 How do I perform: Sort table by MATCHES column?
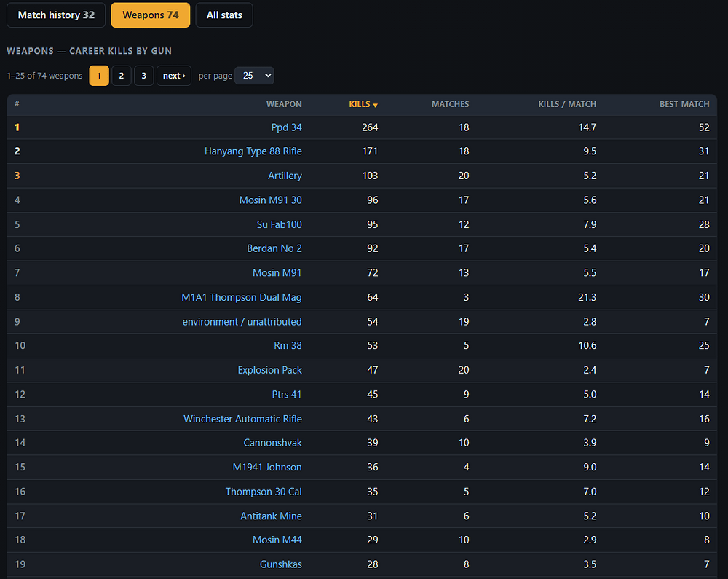[451, 104]
